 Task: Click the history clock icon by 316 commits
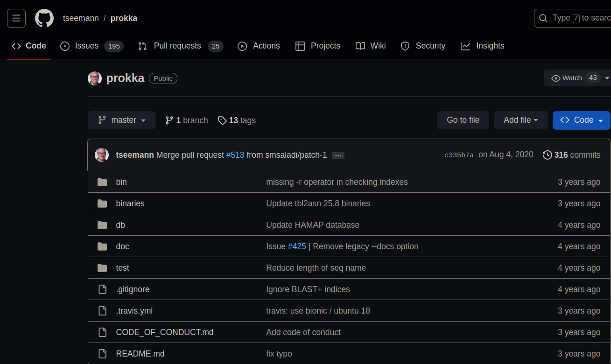click(548, 155)
